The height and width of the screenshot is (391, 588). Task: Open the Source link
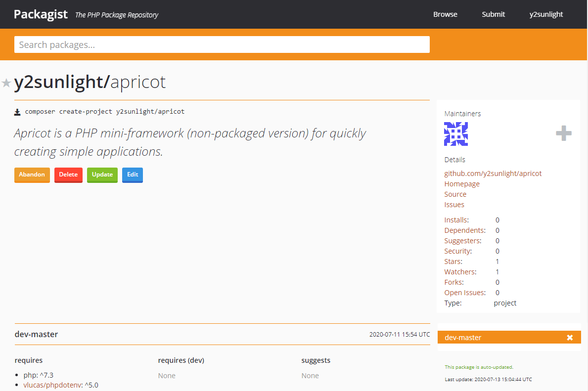(x=455, y=194)
